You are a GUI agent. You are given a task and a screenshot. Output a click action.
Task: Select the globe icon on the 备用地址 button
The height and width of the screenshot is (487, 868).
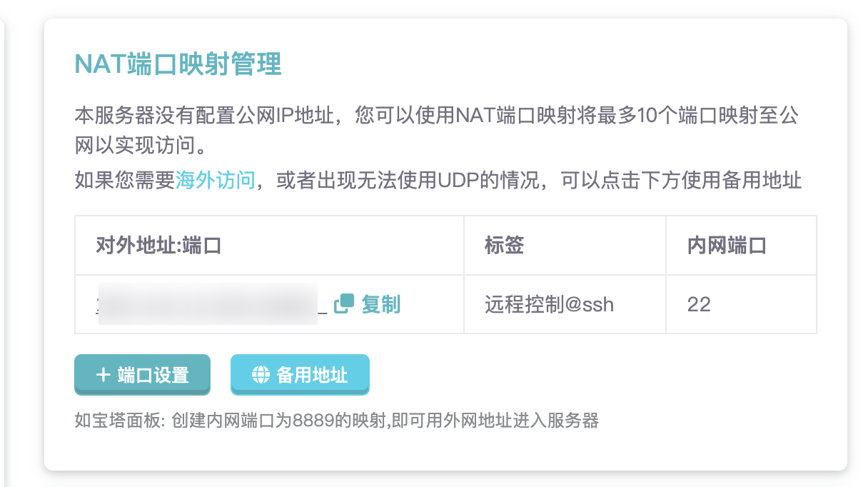(x=258, y=374)
